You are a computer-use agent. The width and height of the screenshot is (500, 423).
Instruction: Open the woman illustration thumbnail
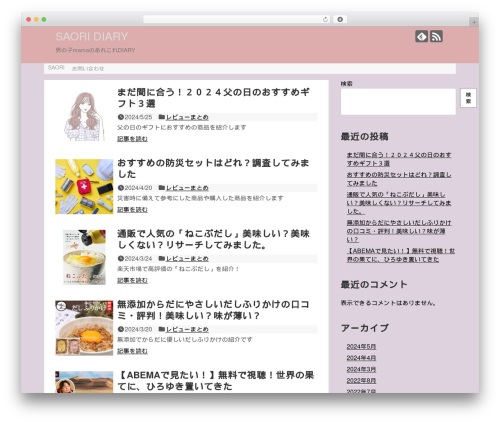pyautogui.click(x=84, y=116)
